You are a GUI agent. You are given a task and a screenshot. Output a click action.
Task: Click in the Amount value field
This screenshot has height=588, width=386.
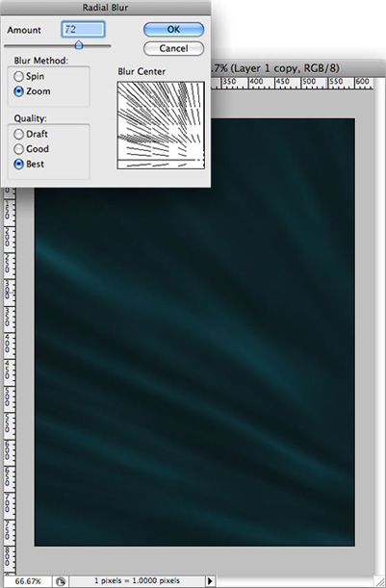pos(83,29)
